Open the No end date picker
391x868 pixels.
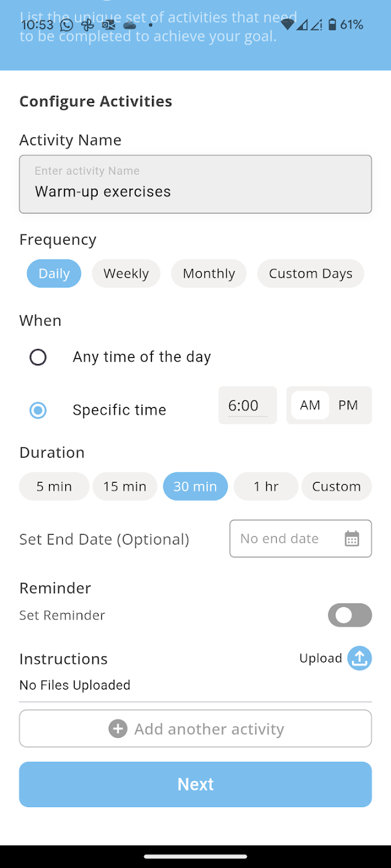pyautogui.click(x=284, y=538)
